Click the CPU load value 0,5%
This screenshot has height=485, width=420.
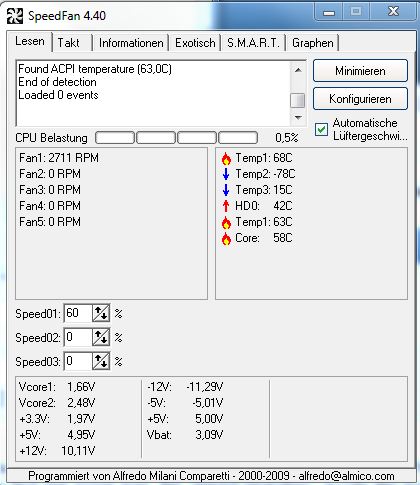tap(287, 138)
